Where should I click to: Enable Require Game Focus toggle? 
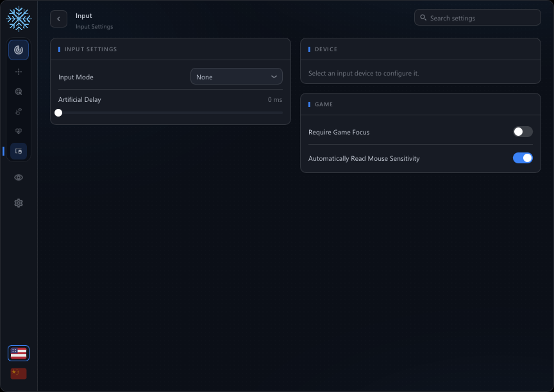click(523, 132)
